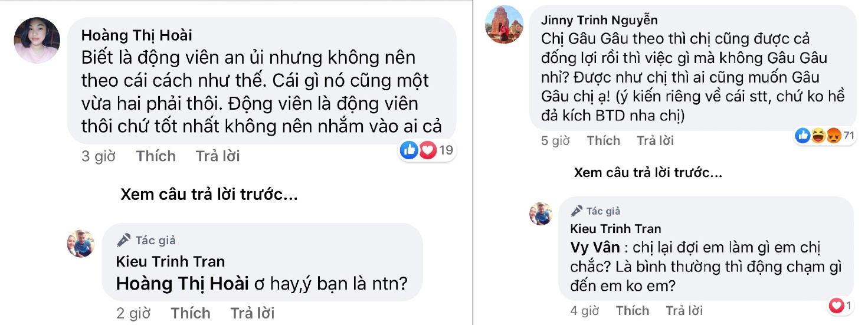Like Hoàng Thị Hoài's comment via Thích
868x325 pixels.
(156, 156)
